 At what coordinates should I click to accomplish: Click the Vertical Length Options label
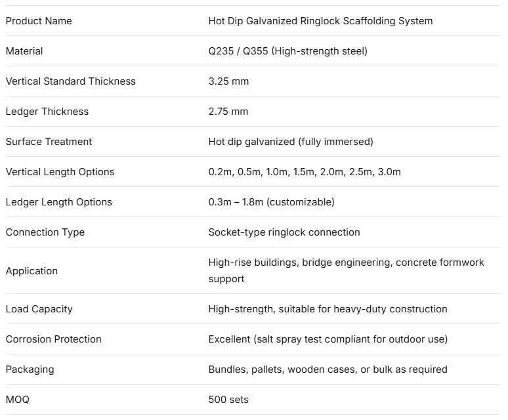(60, 172)
